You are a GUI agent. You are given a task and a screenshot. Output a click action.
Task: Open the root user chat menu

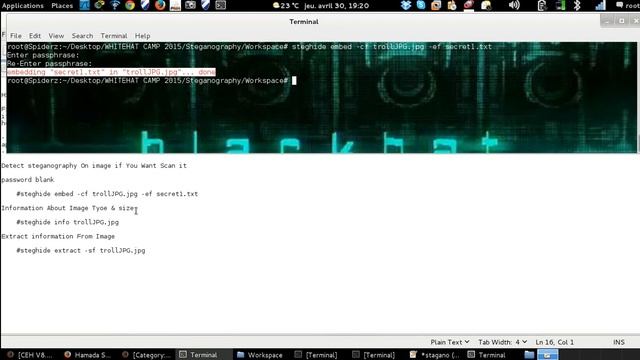pos(628,6)
